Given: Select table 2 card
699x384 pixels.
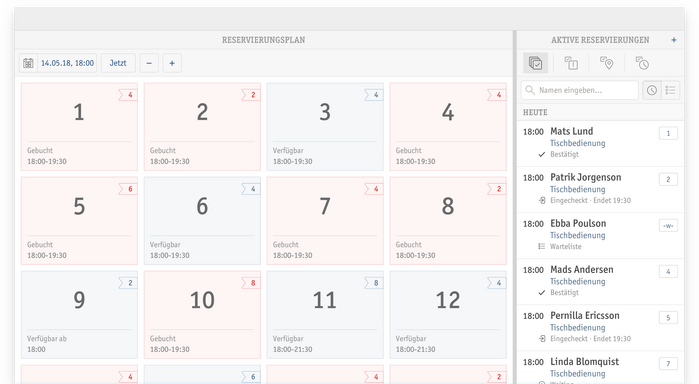Looking at the screenshot, I should point(202,127).
